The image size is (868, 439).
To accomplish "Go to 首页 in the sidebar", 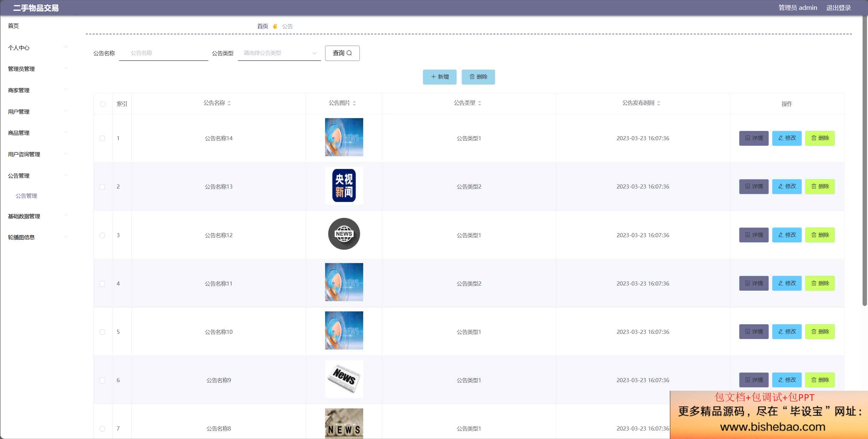I will pos(14,26).
